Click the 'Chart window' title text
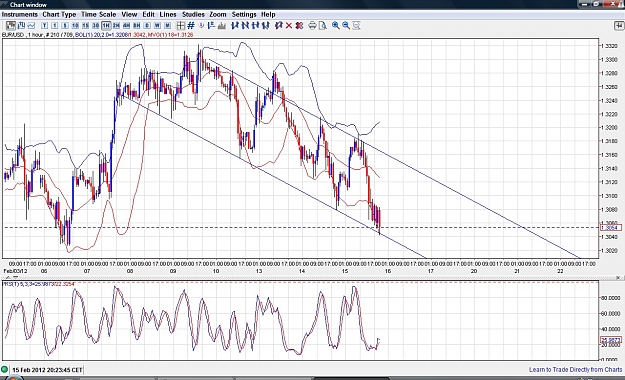The image size is (625, 380). [x=28, y=5]
